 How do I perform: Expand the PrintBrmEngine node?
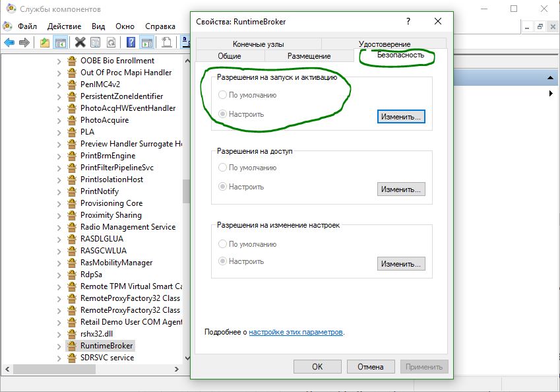(59, 156)
